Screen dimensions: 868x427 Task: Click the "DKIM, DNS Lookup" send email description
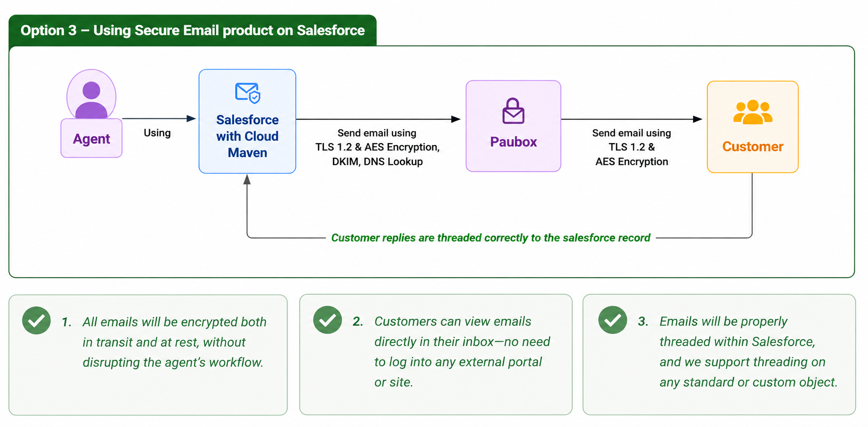(x=377, y=147)
